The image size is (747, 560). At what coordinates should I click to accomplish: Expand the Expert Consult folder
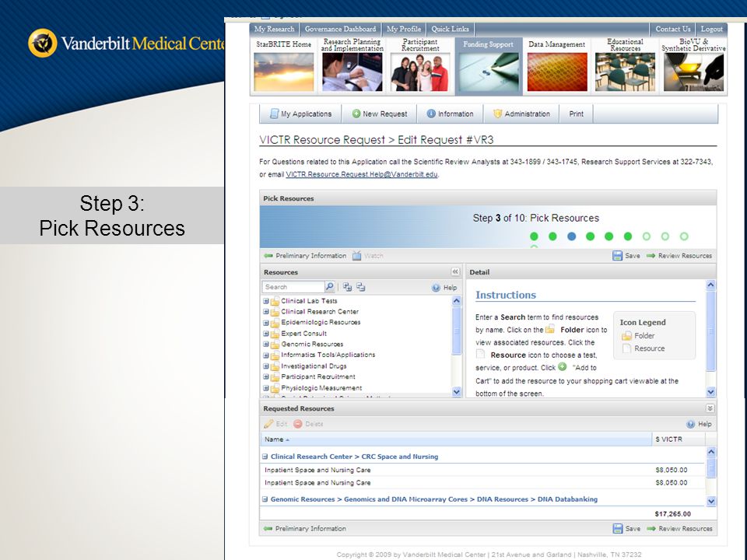(266, 334)
